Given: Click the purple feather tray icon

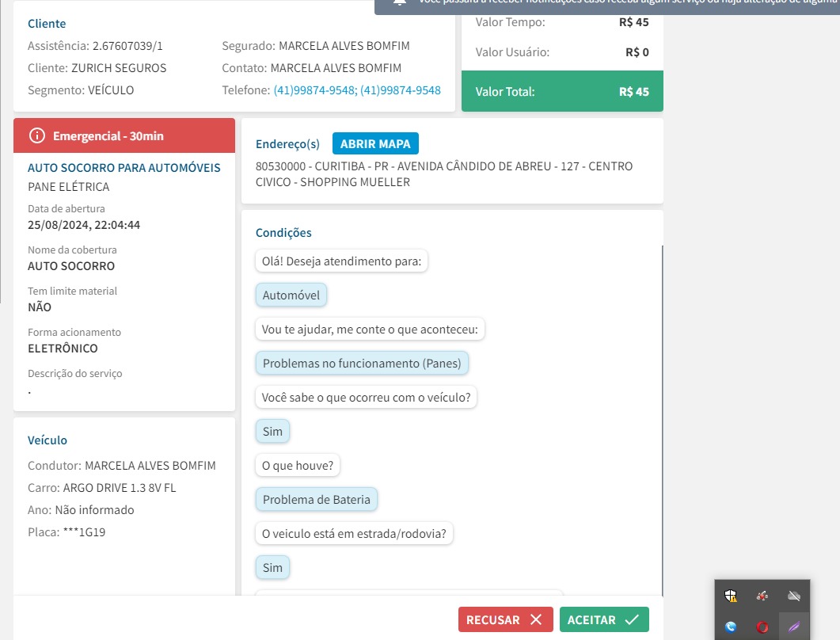Looking at the screenshot, I should tap(794, 627).
